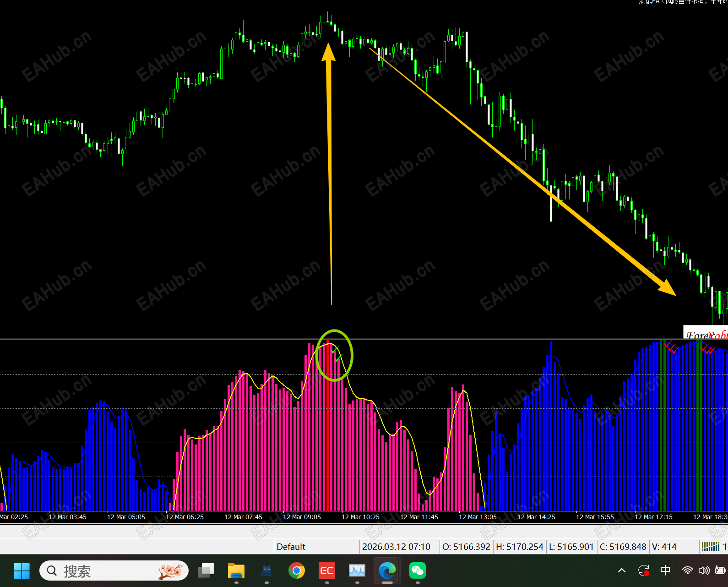Expand the hidden system tray icons
Image resolution: width=728 pixels, height=587 pixels.
[622, 571]
